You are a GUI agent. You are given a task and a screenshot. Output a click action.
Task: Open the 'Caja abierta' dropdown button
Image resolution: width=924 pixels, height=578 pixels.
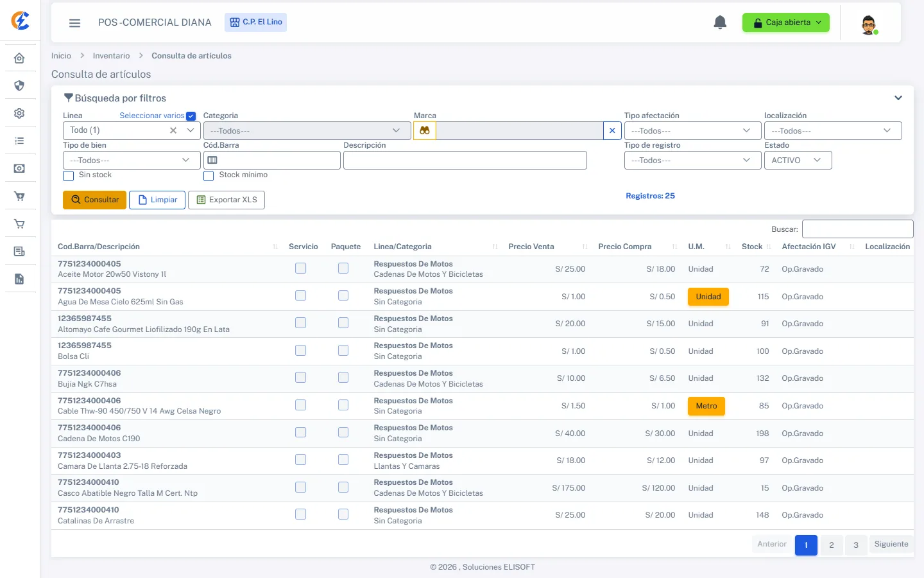click(x=786, y=22)
